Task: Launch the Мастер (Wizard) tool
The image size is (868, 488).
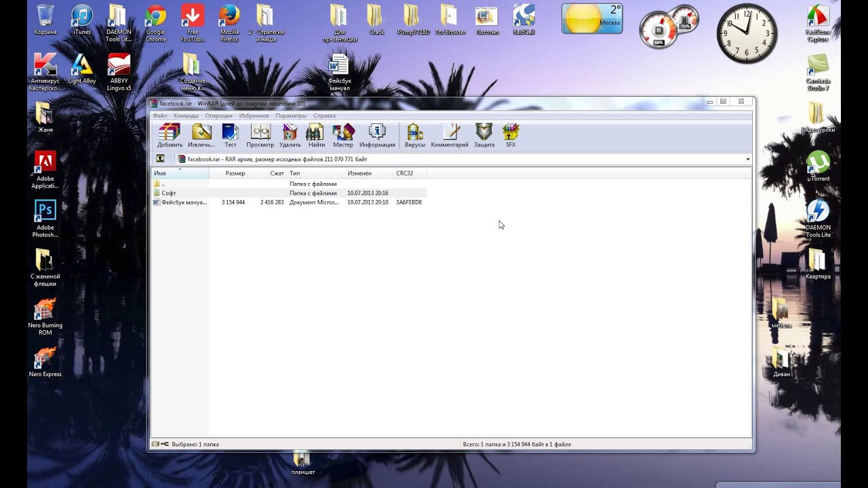Action: click(343, 136)
